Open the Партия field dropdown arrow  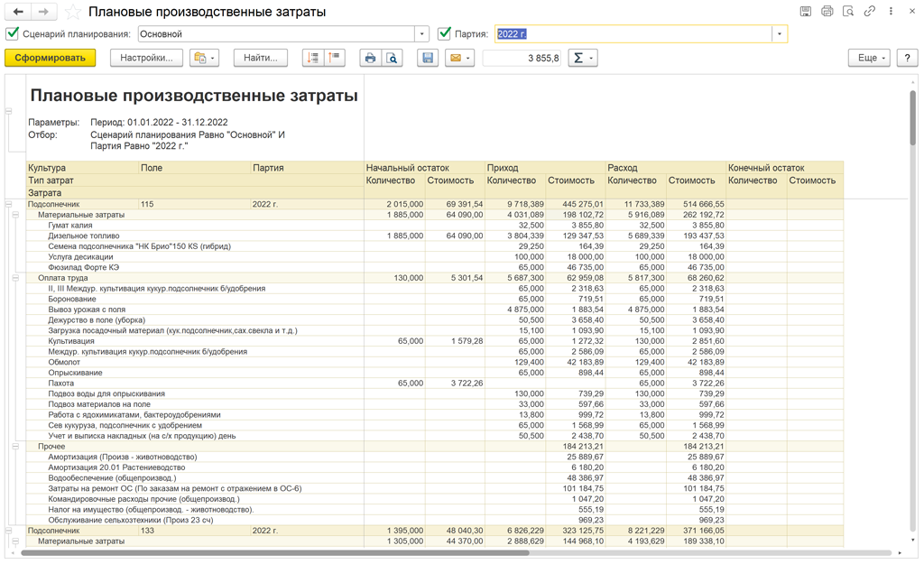click(x=780, y=34)
